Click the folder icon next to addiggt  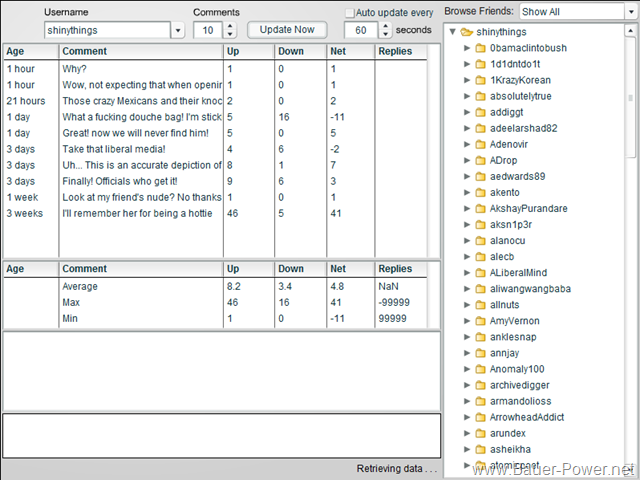(481, 112)
